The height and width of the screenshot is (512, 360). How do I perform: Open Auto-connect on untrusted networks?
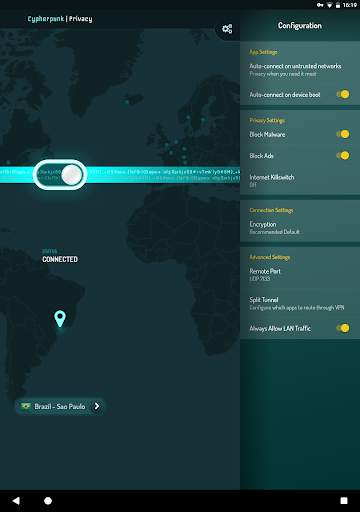click(300, 70)
